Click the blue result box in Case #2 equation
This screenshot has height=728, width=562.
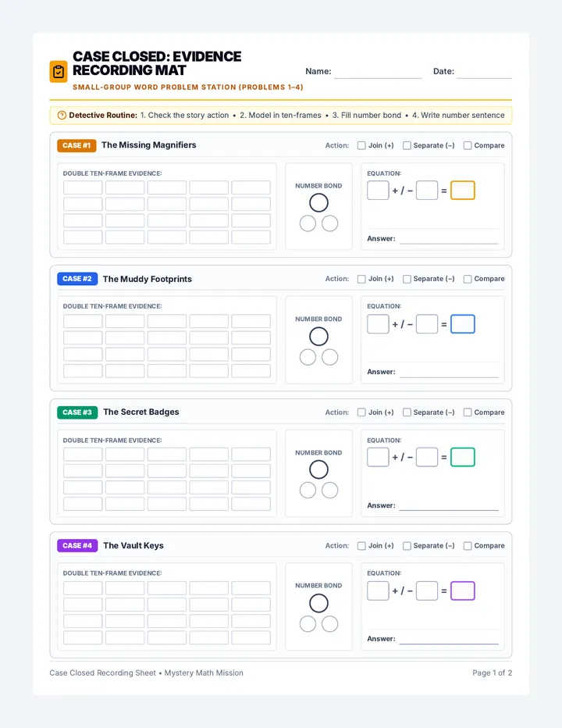(x=463, y=324)
